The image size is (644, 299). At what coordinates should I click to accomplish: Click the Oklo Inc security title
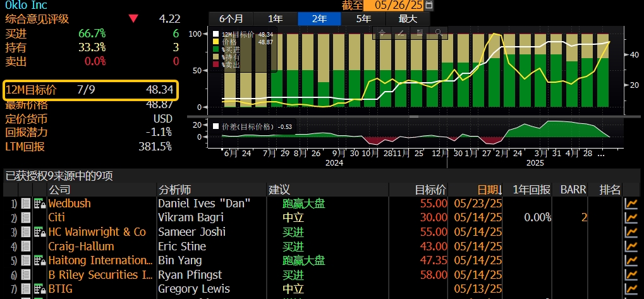coord(26,5)
